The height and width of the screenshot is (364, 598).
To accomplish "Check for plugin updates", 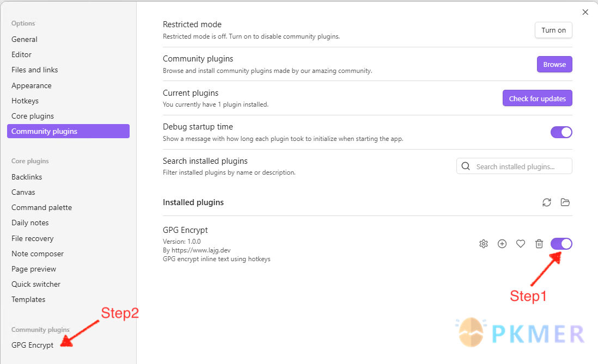I will click(537, 98).
